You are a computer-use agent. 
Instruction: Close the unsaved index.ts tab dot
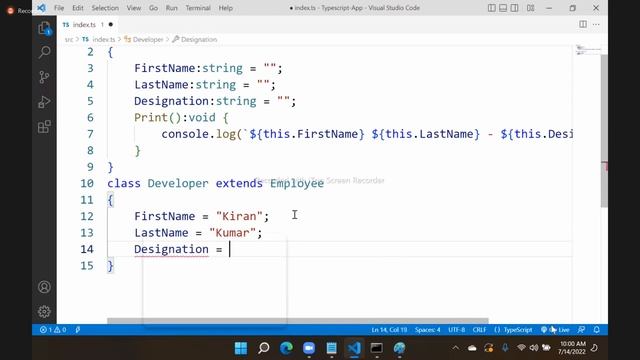[x=110, y=24]
